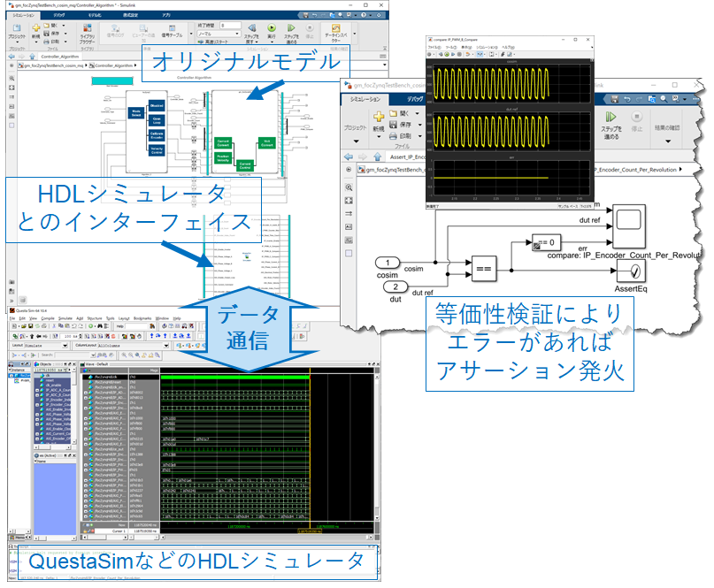Expand prepare gallery arrow next to 信号テーブル

[191, 34]
